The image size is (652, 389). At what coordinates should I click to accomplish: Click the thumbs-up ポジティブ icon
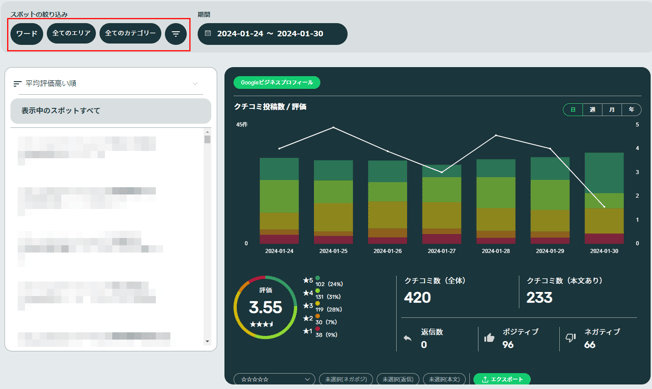pos(489,337)
